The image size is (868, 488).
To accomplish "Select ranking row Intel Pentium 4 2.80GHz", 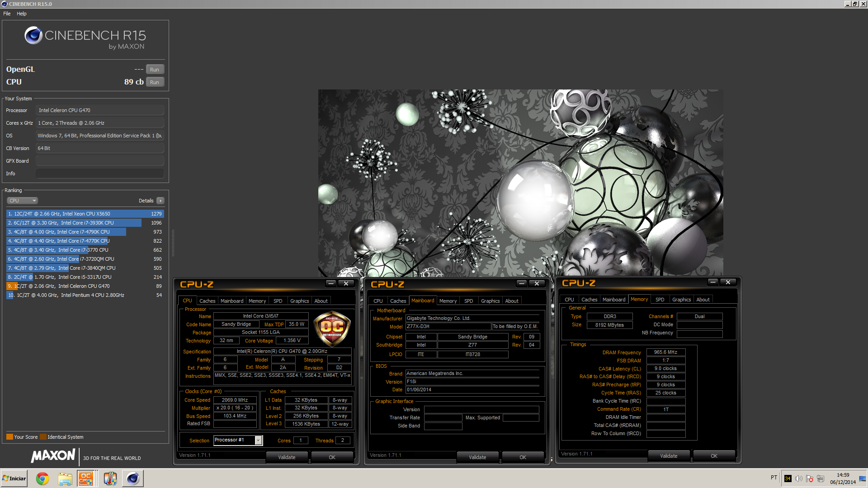I will pyautogui.click(x=85, y=295).
